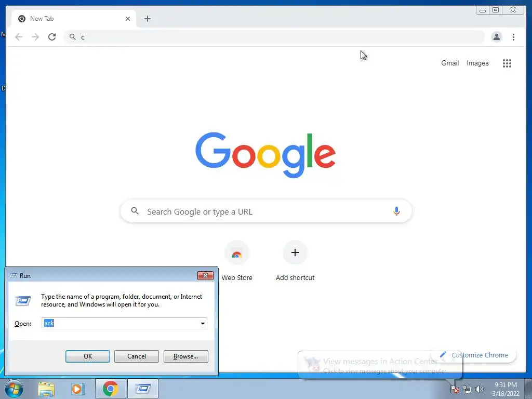Screen dimensions: 532x399
Task: Click the Chrome taskbar button
Action: coord(111,389)
